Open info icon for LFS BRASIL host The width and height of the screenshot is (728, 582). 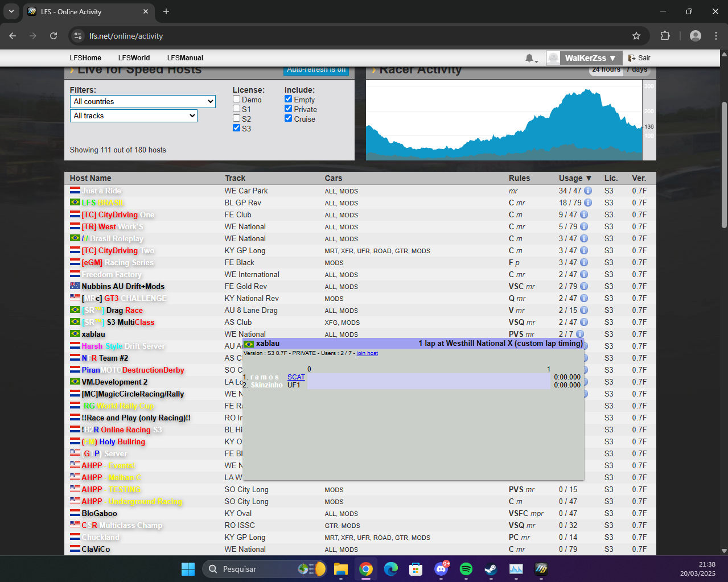(x=588, y=203)
